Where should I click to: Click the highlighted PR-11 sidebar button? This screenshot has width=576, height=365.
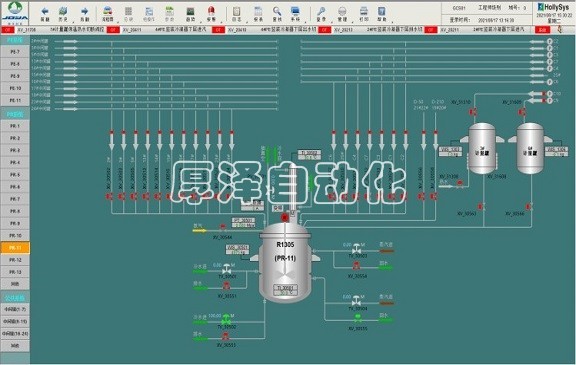pyautogui.click(x=15, y=248)
